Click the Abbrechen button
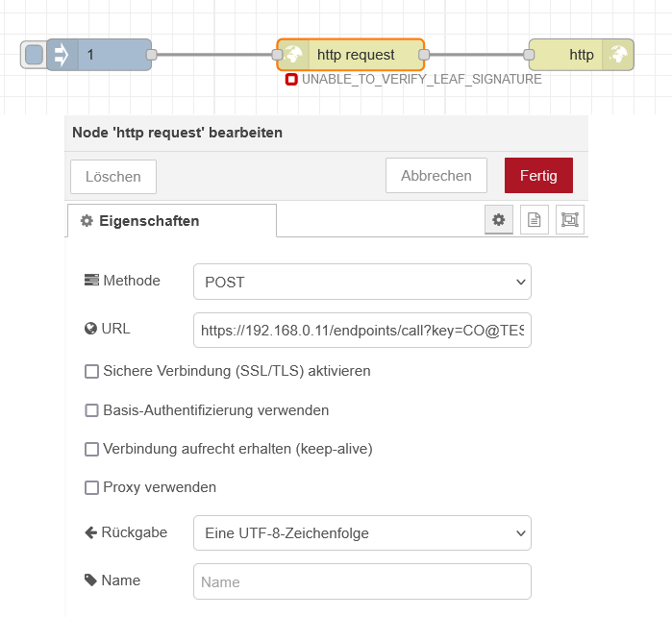The width and height of the screenshot is (672, 617). pyautogui.click(x=436, y=176)
